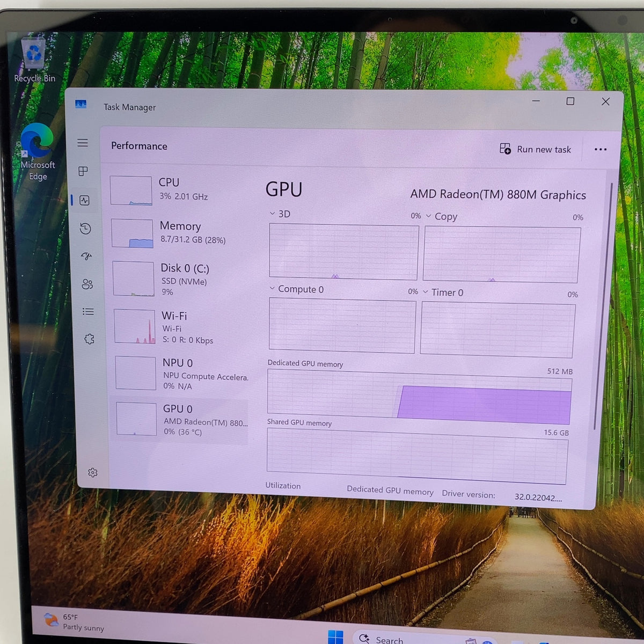Click the Task Manager app icon in title bar

point(81,104)
